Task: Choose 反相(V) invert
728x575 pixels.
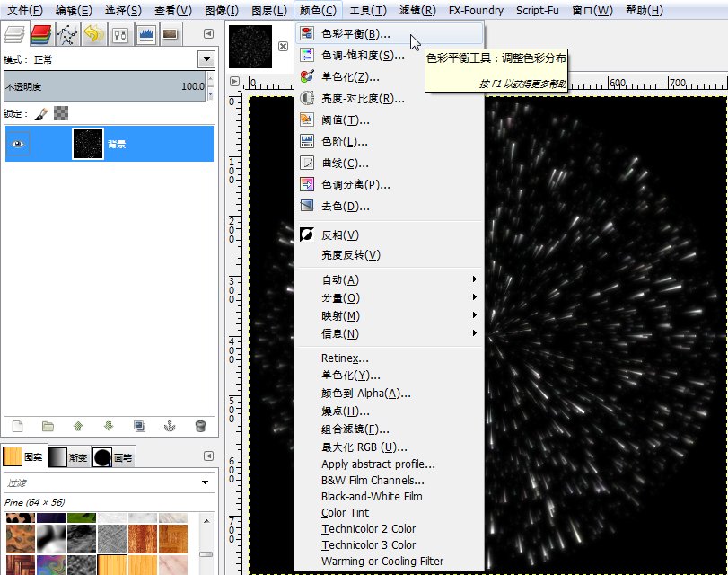Action: point(389,235)
